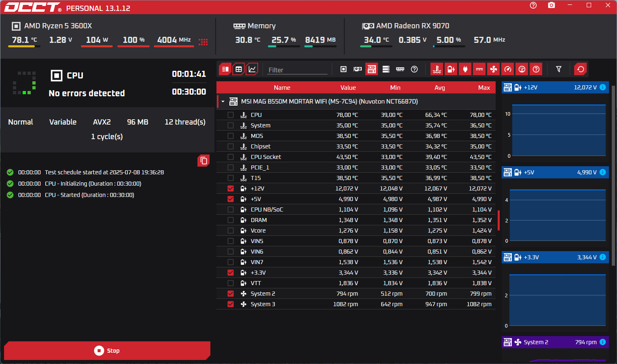The width and height of the screenshot is (617, 364).
Task: Toggle power plug sensor type filter
Action: 465,69
